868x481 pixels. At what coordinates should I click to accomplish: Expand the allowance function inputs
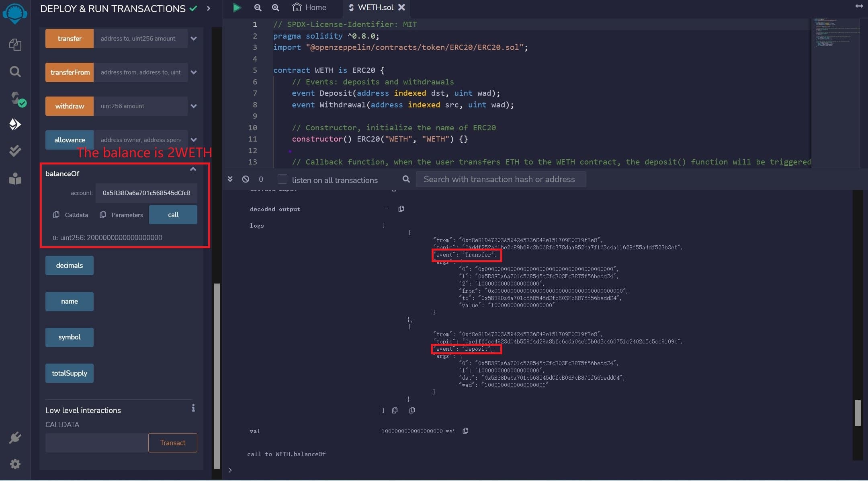194,140
